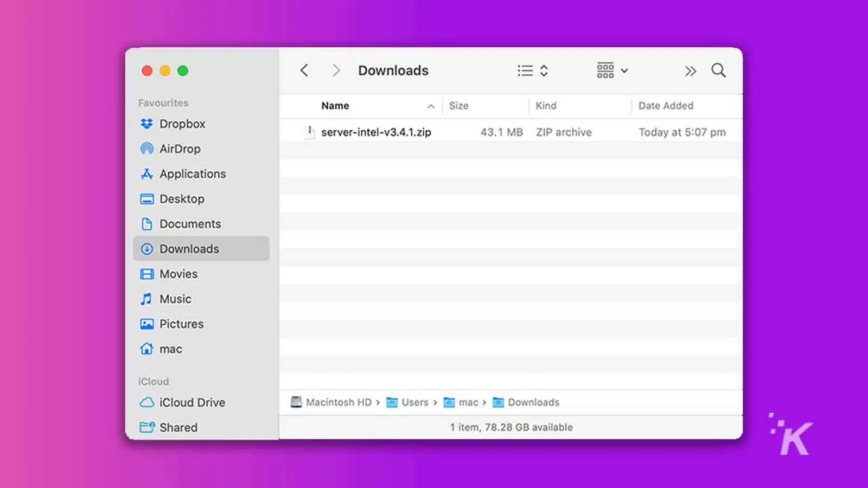Go forward with the right chevron

click(336, 70)
